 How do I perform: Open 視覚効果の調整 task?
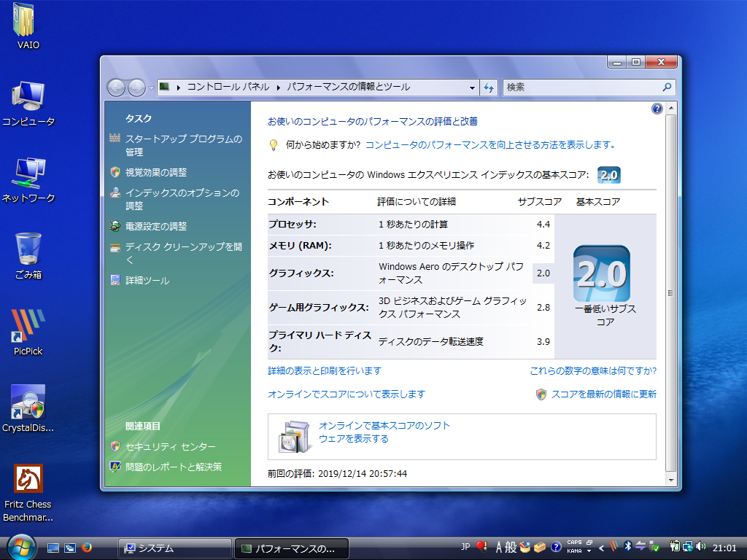[x=156, y=172]
